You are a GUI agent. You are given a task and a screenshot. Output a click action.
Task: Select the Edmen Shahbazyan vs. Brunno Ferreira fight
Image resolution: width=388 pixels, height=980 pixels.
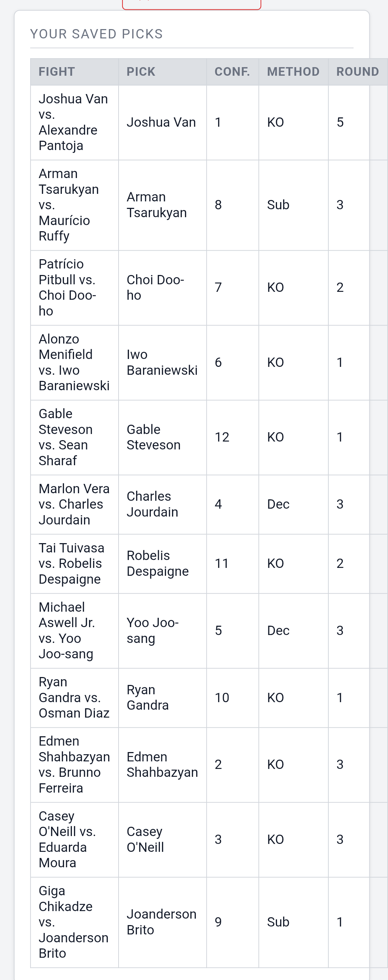[x=74, y=764]
